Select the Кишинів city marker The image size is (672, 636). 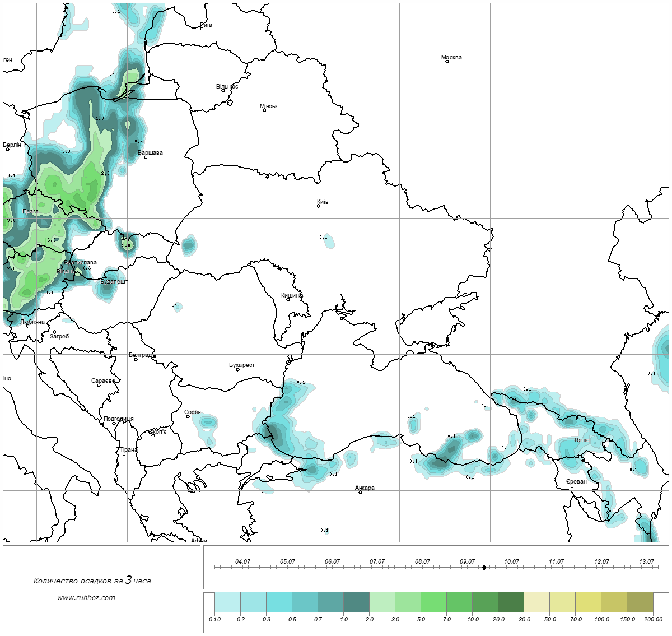click(x=288, y=299)
